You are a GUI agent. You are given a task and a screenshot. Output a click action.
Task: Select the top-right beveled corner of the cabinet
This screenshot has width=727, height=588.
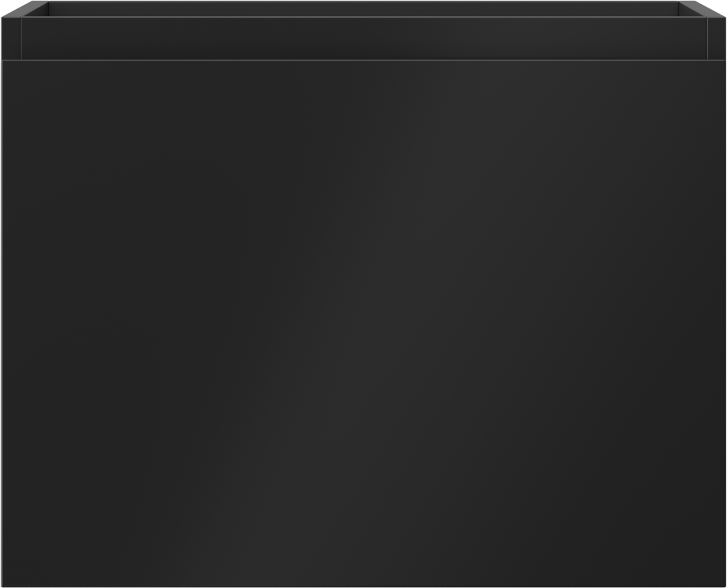(702, 9)
